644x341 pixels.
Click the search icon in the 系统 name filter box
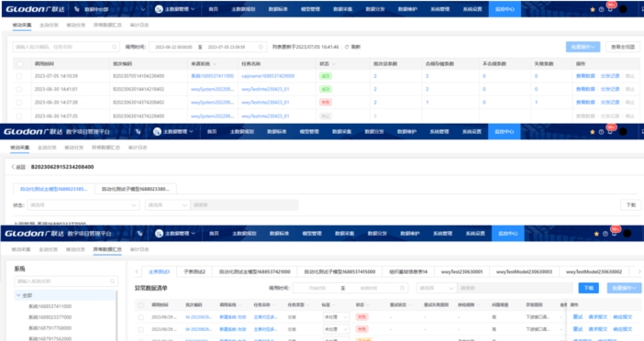[x=112, y=281]
